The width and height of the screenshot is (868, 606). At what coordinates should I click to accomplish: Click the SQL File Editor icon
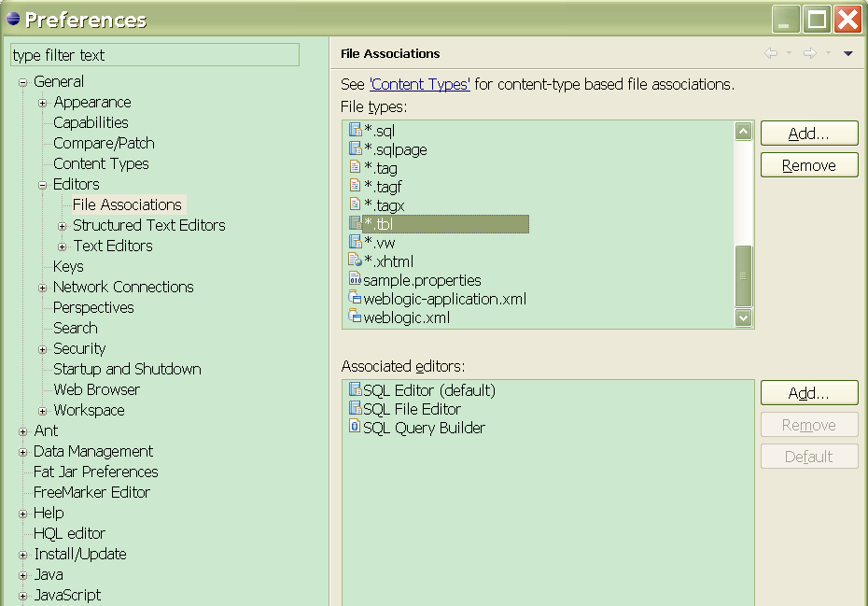point(355,409)
